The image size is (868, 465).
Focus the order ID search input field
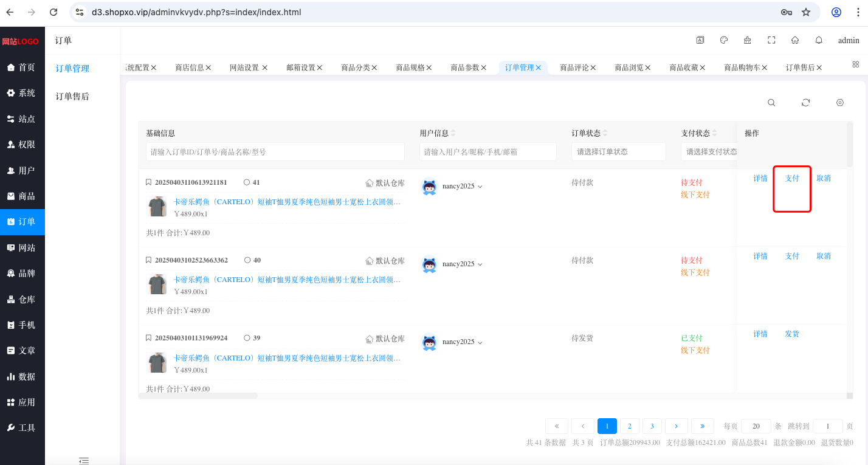(x=275, y=152)
